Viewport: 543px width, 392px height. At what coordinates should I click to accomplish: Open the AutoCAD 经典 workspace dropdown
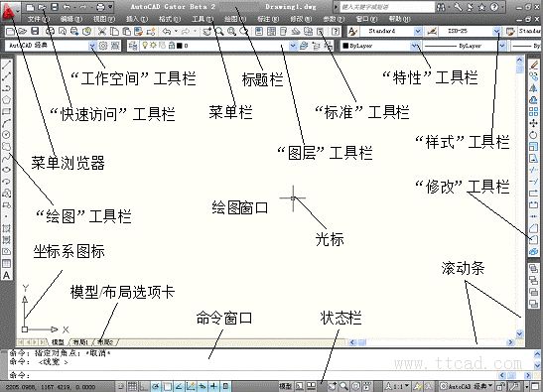click(92, 46)
